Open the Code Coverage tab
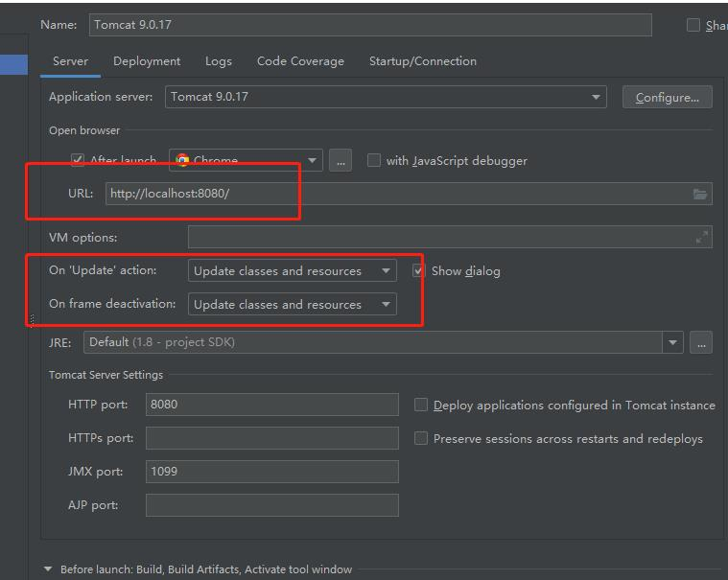 click(300, 61)
